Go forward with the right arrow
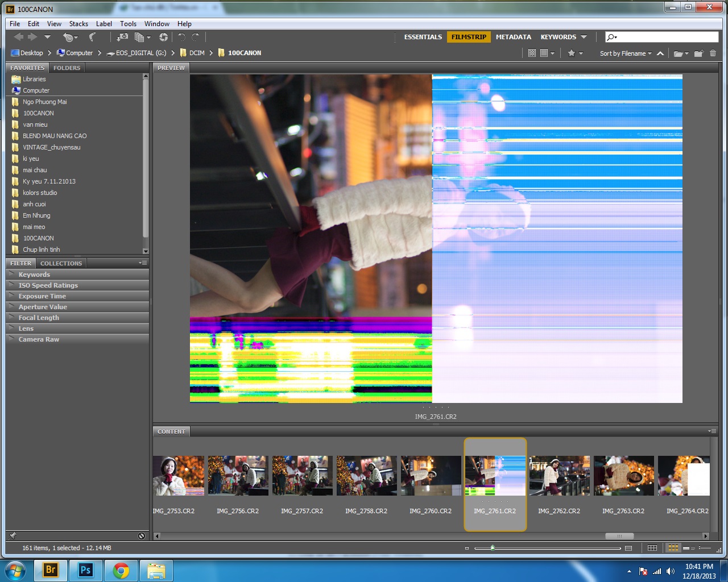Image resolution: width=728 pixels, height=582 pixels. coord(32,37)
